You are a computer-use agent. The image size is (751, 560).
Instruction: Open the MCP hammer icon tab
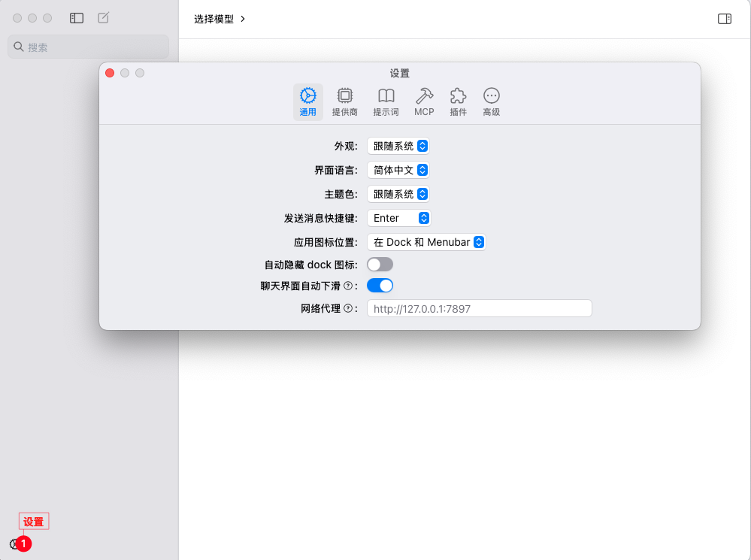[424, 96]
